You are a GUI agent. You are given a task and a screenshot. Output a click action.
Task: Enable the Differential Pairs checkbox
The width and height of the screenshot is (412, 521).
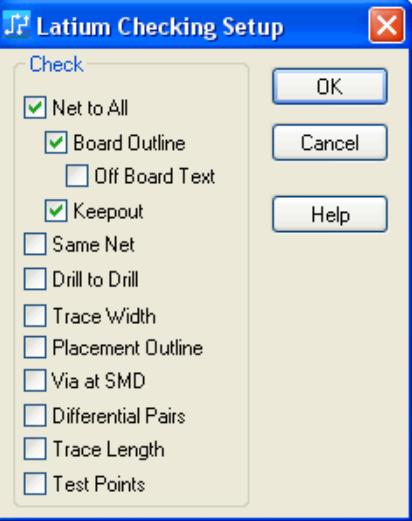coord(35,415)
